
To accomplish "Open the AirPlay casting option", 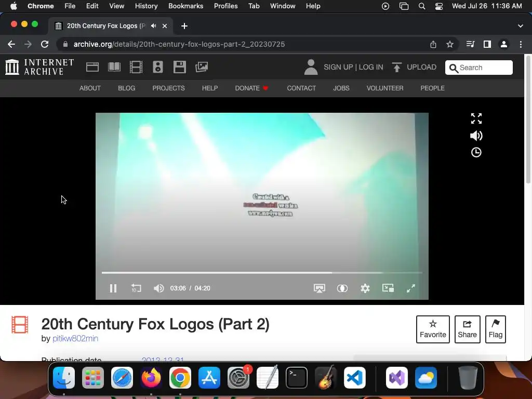I will [320, 288].
